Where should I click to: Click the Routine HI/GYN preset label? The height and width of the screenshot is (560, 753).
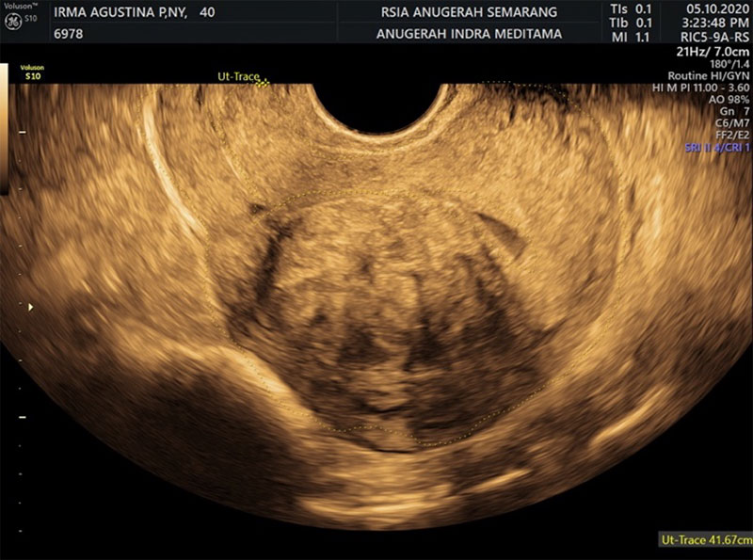click(x=709, y=76)
